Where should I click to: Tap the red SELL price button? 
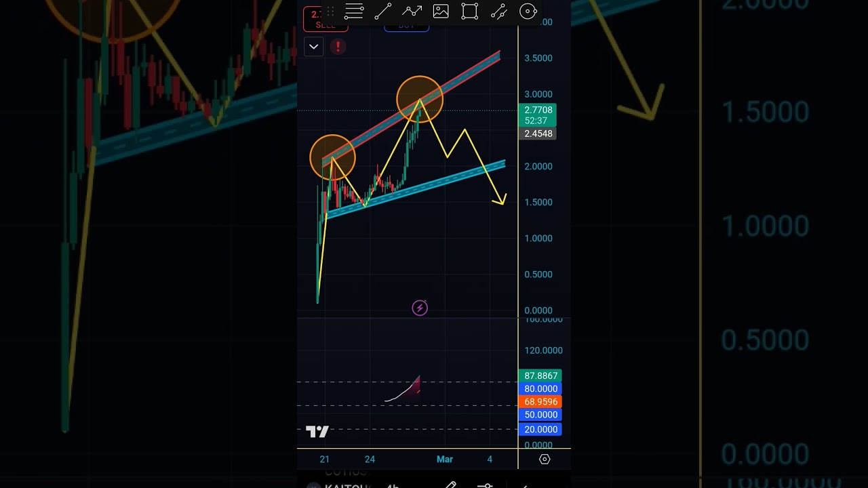point(325,19)
